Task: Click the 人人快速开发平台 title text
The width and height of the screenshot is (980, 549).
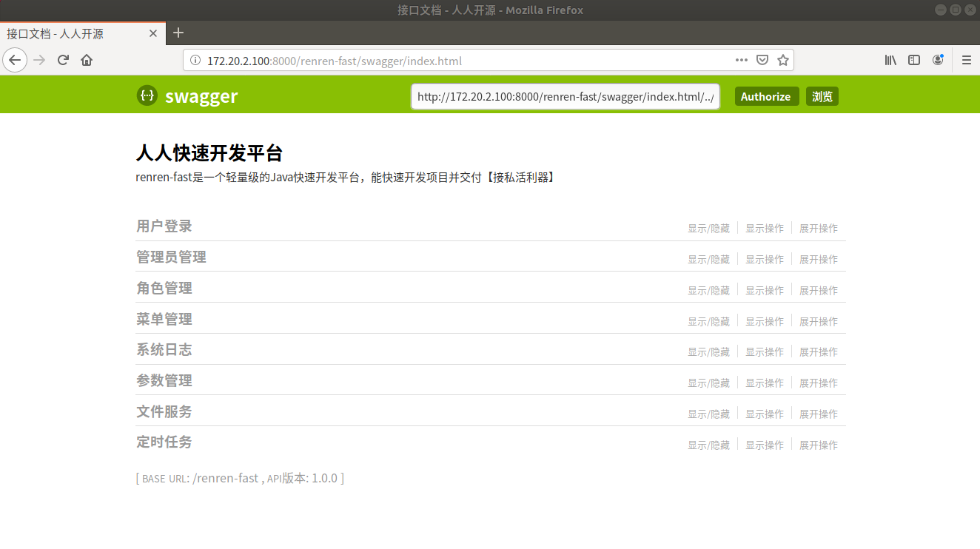Action: coord(209,153)
